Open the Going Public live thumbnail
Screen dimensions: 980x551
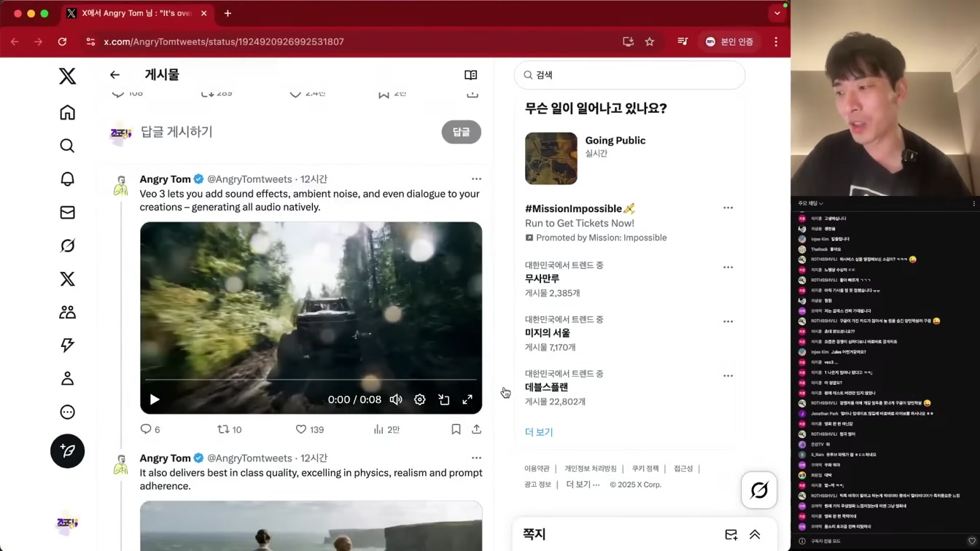[x=551, y=158]
